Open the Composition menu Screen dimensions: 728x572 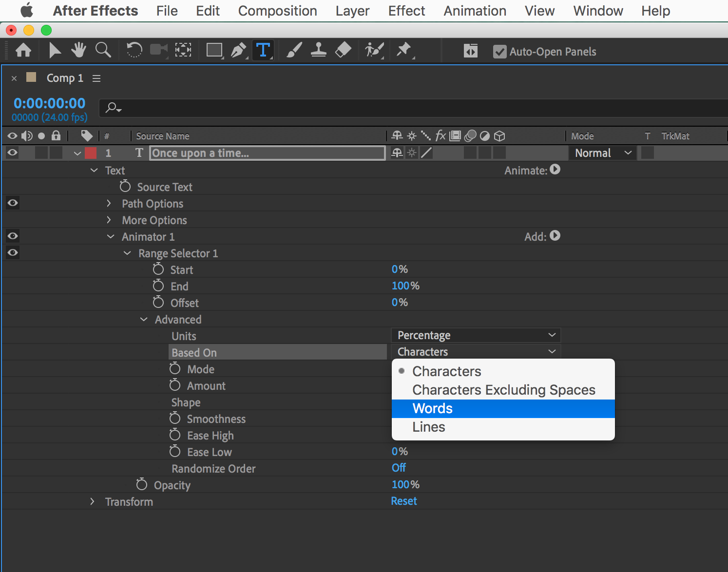pos(277,10)
